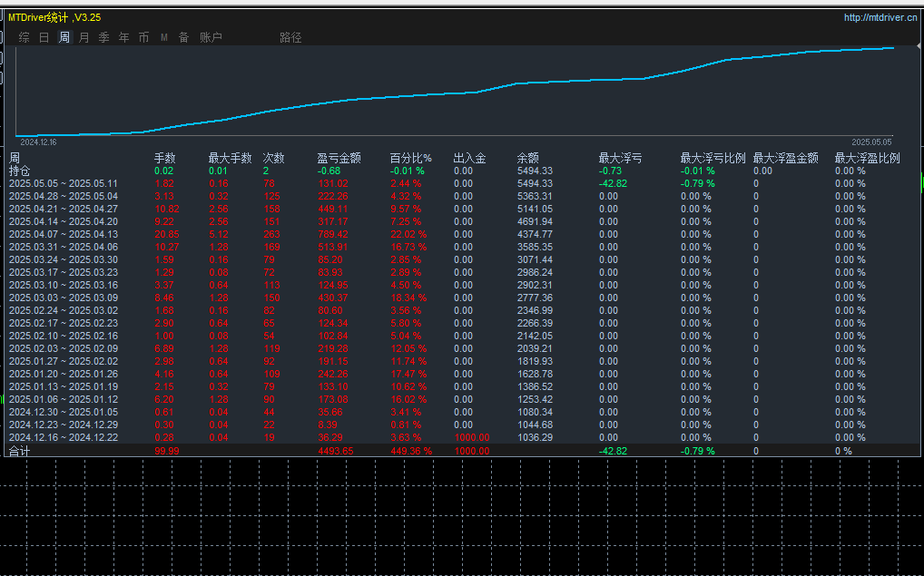Open the 币 currency tab
This screenshot has height=576, width=924.
tap(143, 37)
